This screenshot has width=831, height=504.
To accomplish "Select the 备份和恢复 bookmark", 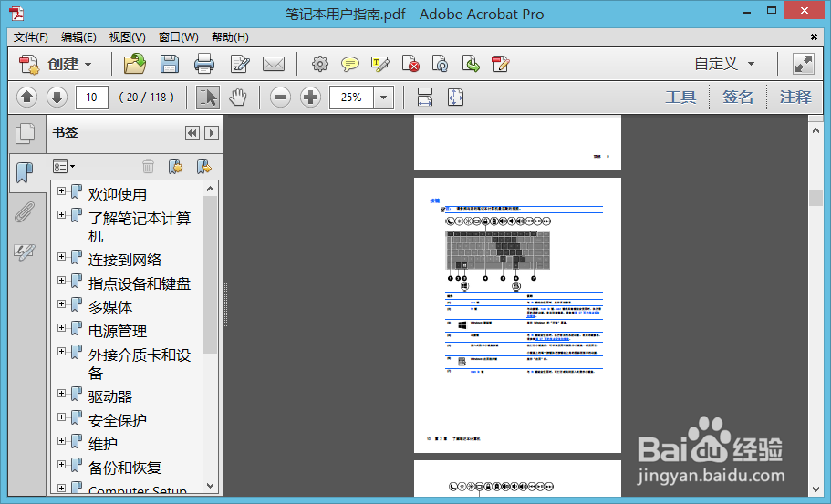I will [x=125, y=468].
